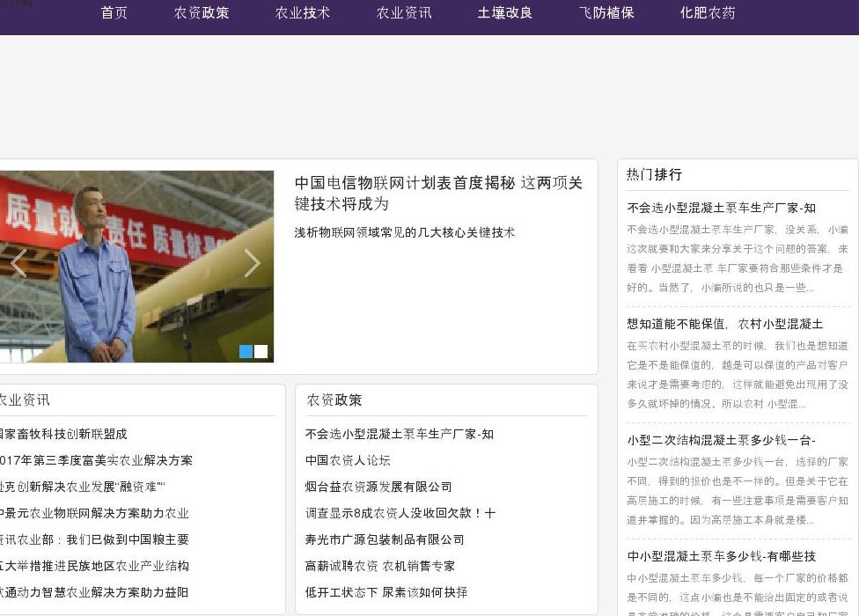Open list item 烟台益农资源发展有限公司
859x616 pixels.
coord(378,487)
